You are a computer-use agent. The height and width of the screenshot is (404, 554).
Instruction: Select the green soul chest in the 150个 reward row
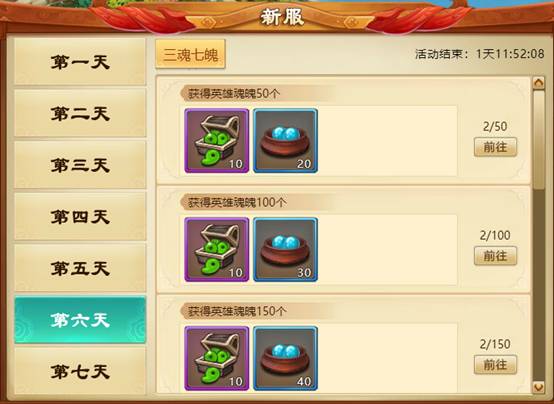point(217,358)
